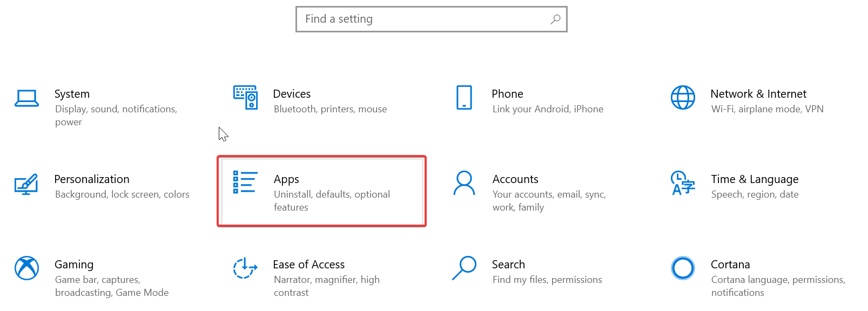Click the Cortana circle icon

point(683,268)
